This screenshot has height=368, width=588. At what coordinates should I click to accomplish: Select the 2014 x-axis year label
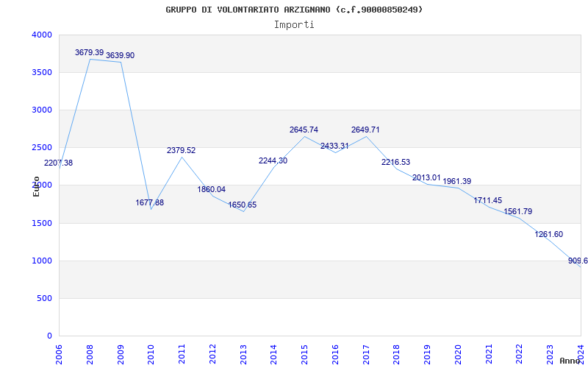coord(273,355)
